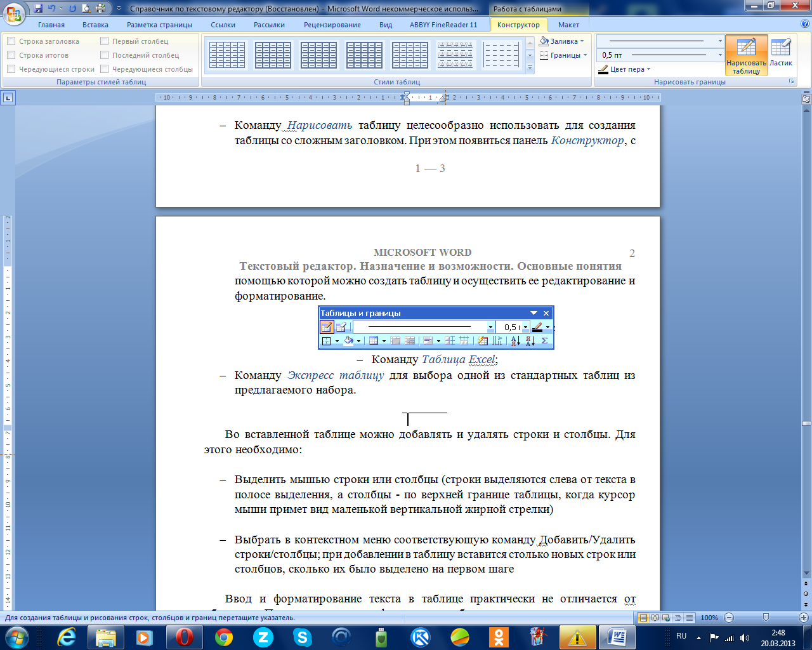Image resolution: width=812 pixels, height=650 pixels.
Task: Enable Последний столбец checkbox
Action: pos(105,55)
